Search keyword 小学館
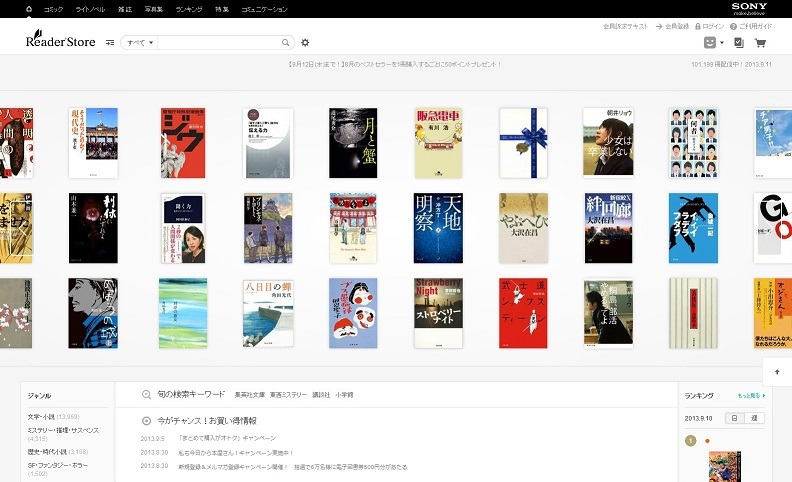 (x=344, y=395)
